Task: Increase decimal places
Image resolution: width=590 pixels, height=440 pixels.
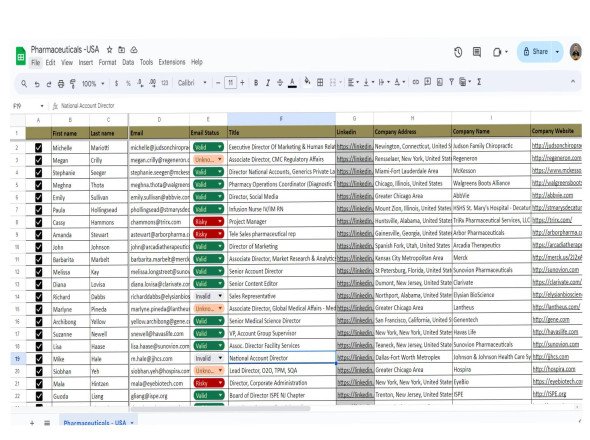Action: point(152,83)
